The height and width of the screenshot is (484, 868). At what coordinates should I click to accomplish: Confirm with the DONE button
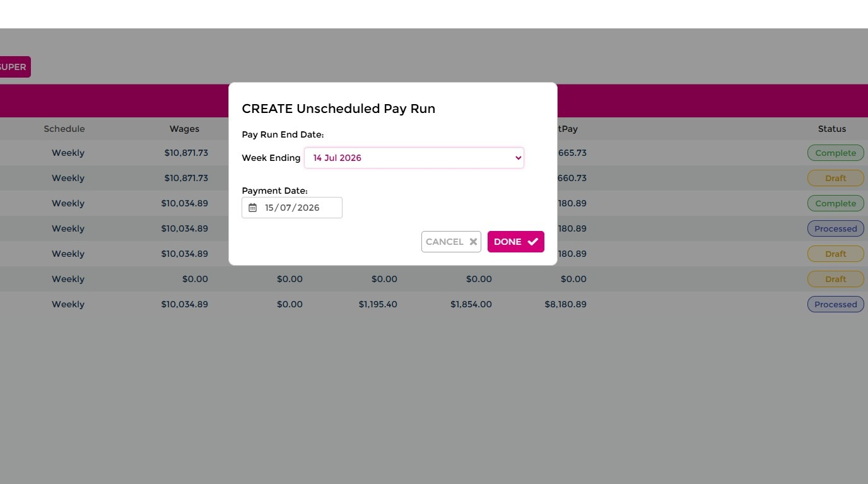point(515,242)
